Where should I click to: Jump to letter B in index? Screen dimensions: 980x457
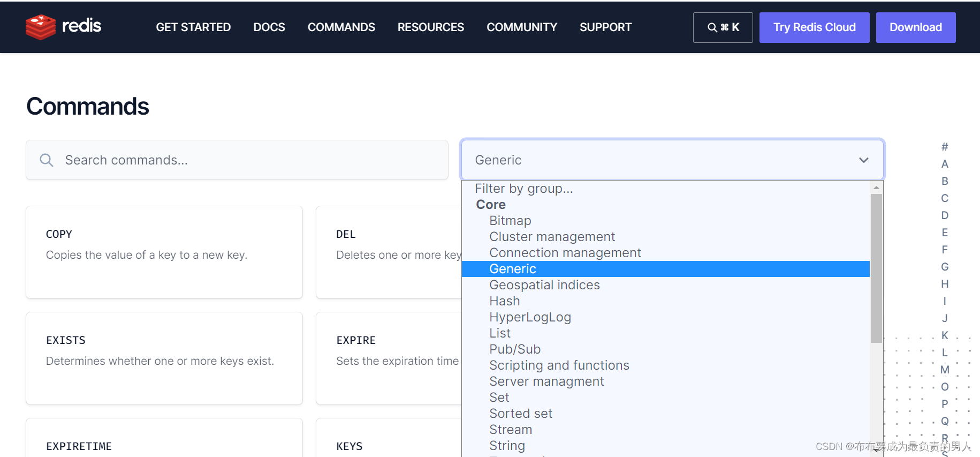945,181
